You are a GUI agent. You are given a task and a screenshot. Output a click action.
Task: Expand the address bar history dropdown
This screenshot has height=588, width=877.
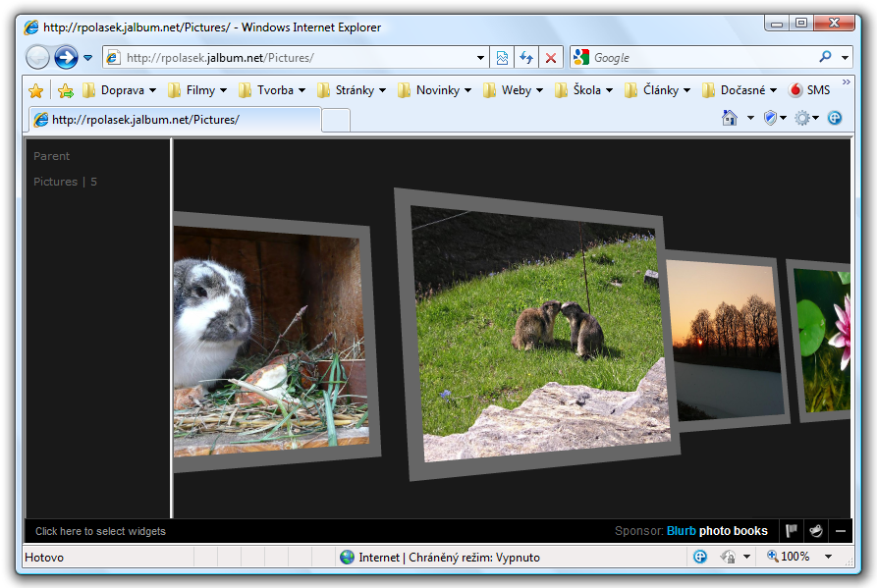point(480,58)
